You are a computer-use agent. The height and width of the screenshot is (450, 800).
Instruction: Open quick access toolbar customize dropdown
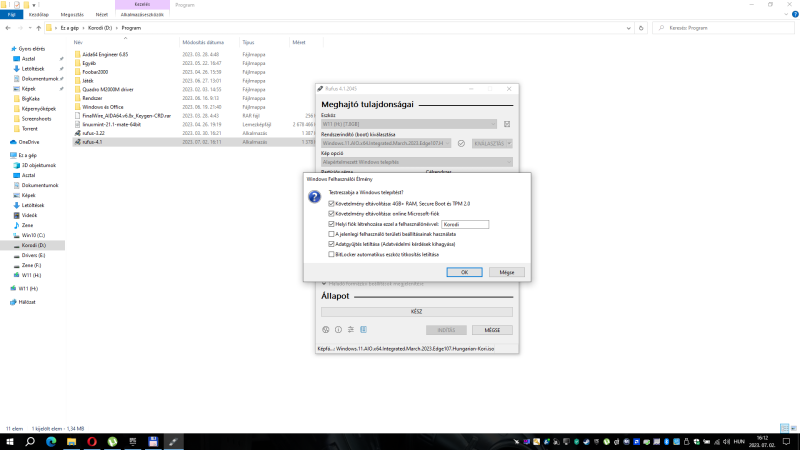[x=34, y=5]
